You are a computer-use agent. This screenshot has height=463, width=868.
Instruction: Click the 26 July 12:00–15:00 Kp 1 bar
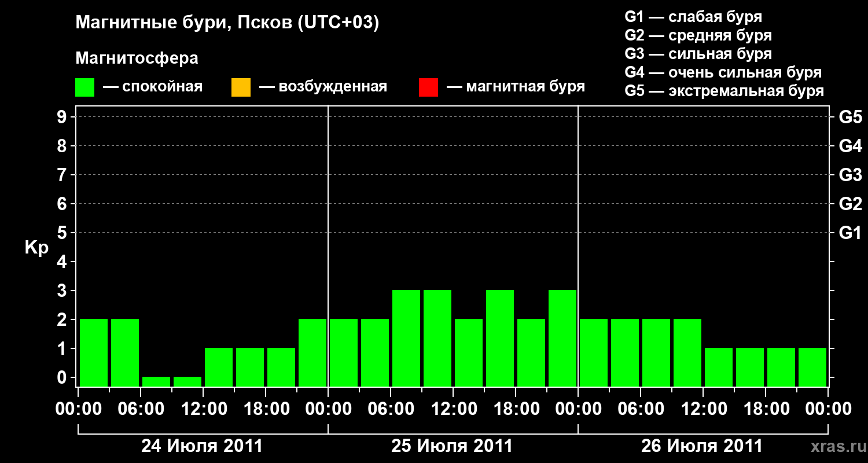click(719, 367)
